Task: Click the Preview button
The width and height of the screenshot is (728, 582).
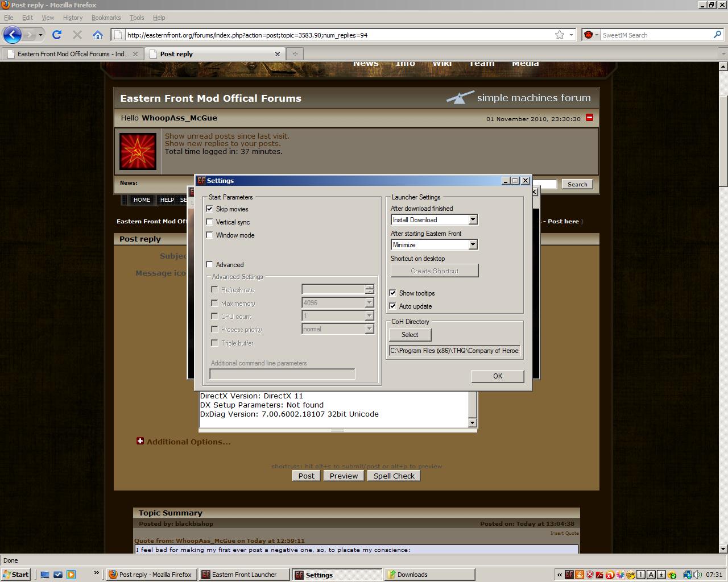Action: pyautogui.click(x=344, y=476)
